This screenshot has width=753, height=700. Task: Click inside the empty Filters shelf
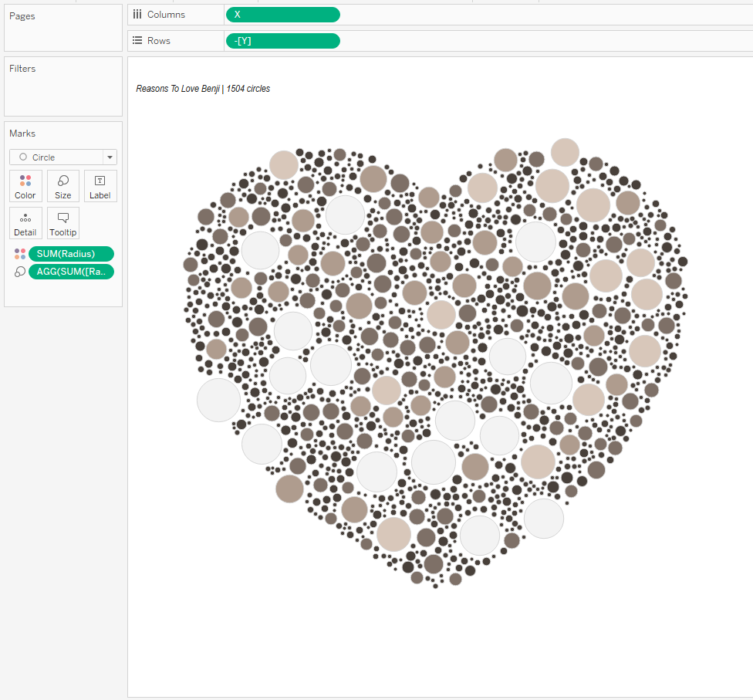tap(63, 96)
